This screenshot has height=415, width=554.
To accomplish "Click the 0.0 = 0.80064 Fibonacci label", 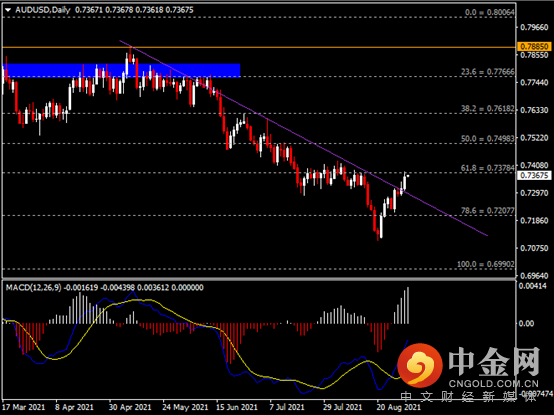I will pos(489,12).
